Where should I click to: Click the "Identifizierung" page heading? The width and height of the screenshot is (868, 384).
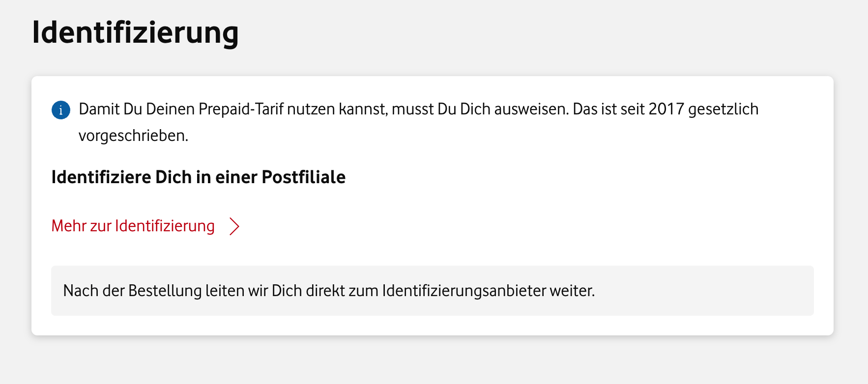point(135,32)
